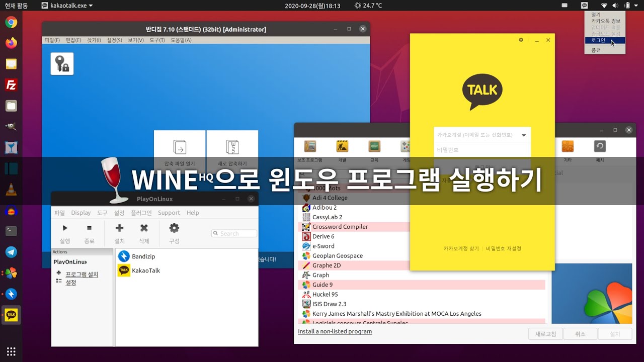Screen dimensions: 644x362
Task: Open the 도움말(A) menu in Bandizip
Action: (181, 40)
